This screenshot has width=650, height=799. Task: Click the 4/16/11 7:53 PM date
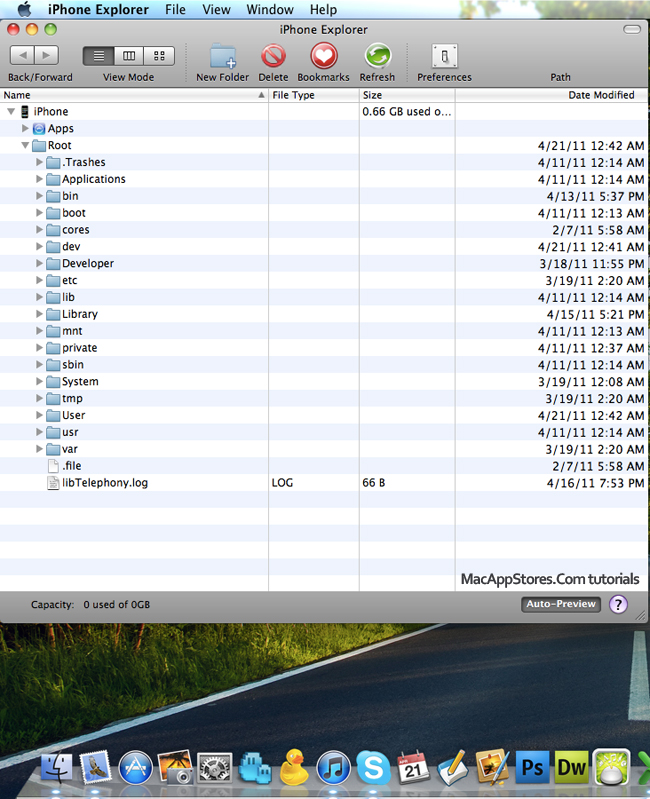pos(595,483)
